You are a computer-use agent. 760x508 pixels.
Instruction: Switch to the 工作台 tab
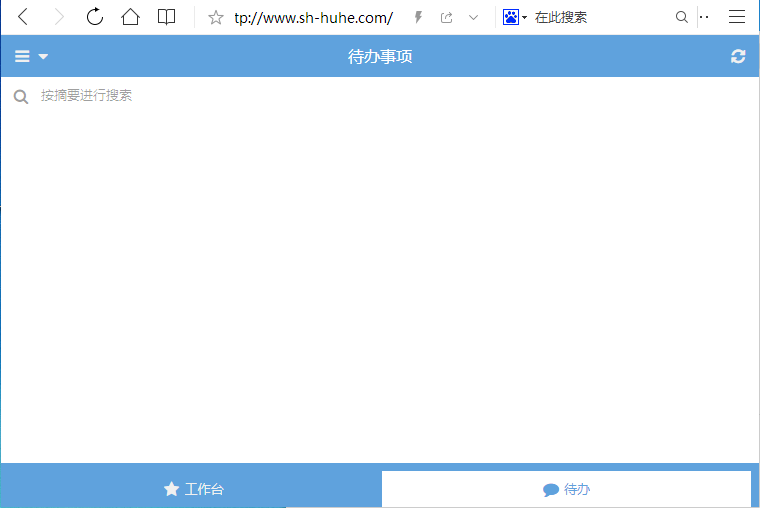[193, 489]
